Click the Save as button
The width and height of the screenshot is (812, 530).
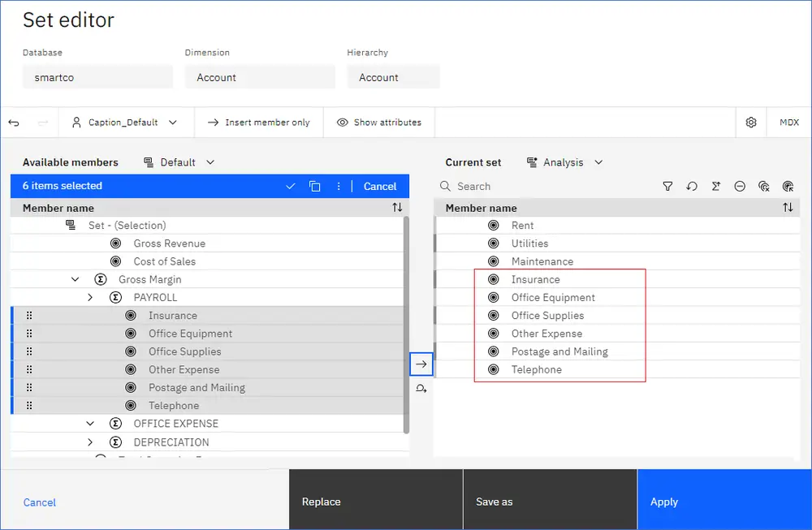[550, 499]
